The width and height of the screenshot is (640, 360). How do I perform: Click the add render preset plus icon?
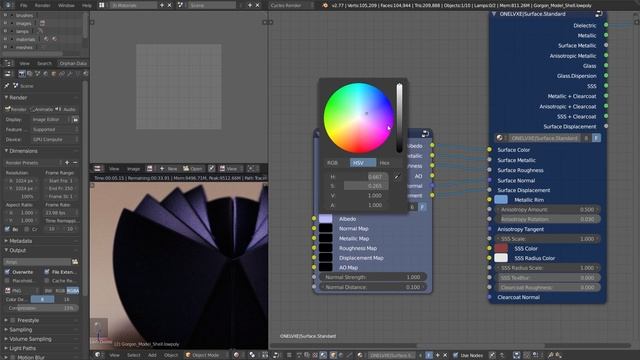67,162
